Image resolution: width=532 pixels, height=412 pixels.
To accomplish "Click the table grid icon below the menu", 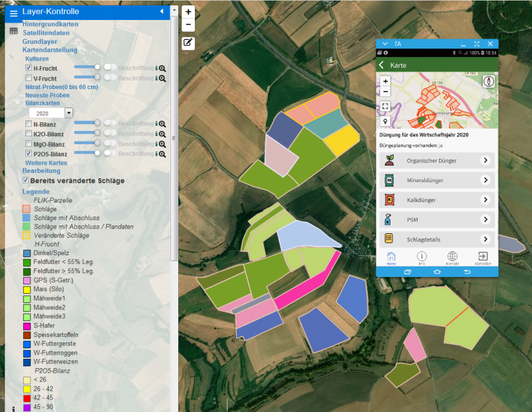I will click(x=13, y=31).
